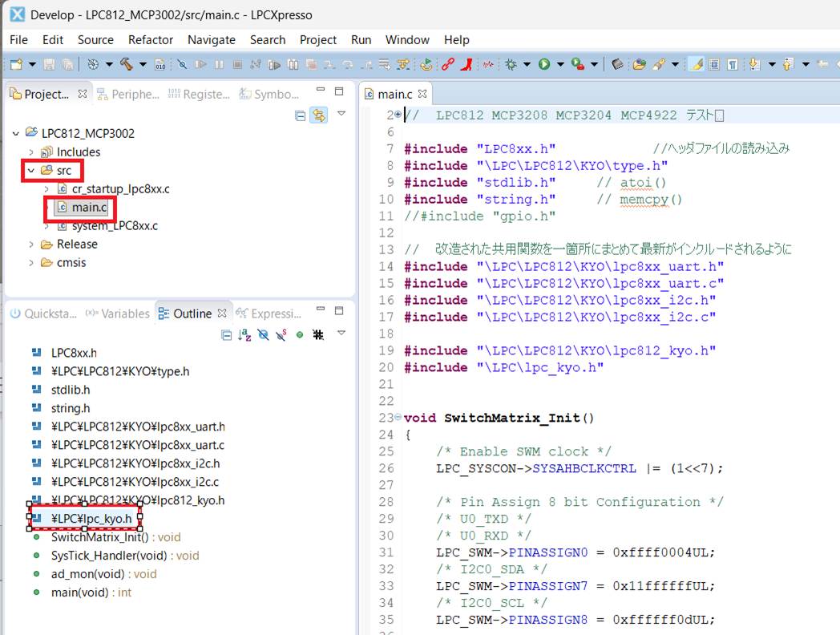Image resolution: width=840 pixels, height=635 pixels.
Task: Click the hammer Build icon in toolbar
Action: (126, 64)
